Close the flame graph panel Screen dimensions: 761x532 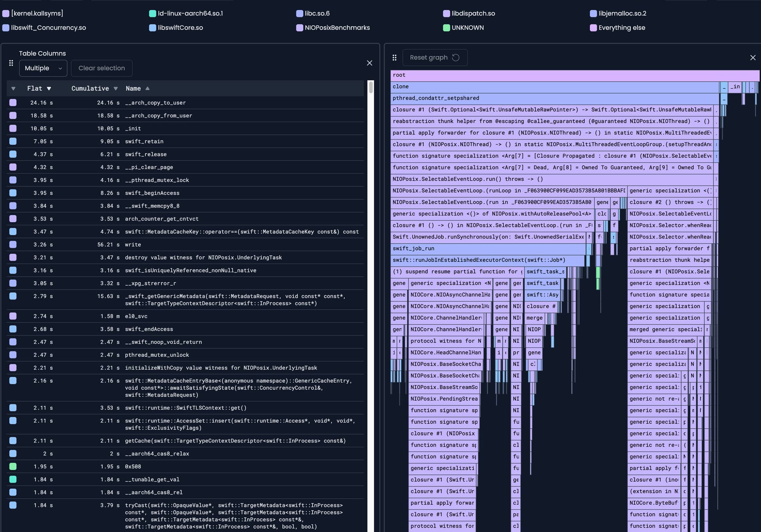click(753, 58)
